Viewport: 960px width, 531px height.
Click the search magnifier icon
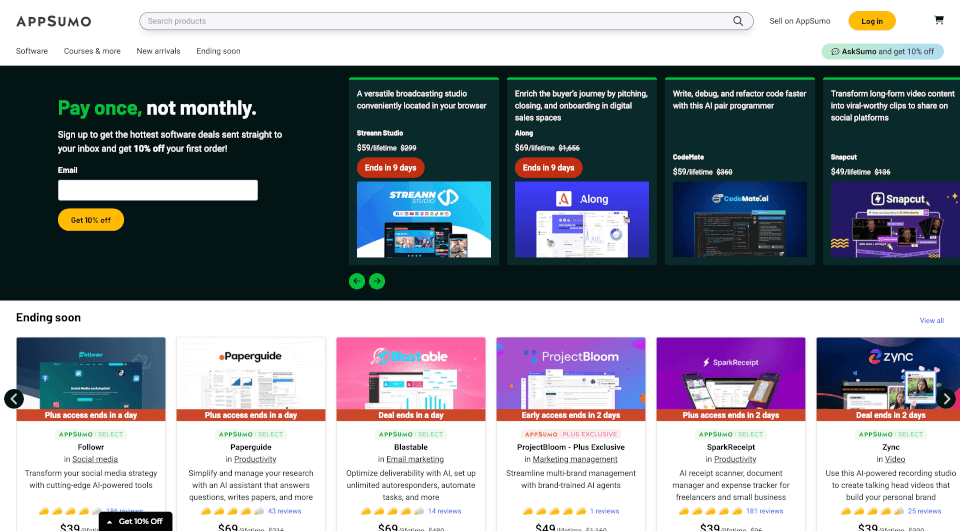[x=738, y=21]
